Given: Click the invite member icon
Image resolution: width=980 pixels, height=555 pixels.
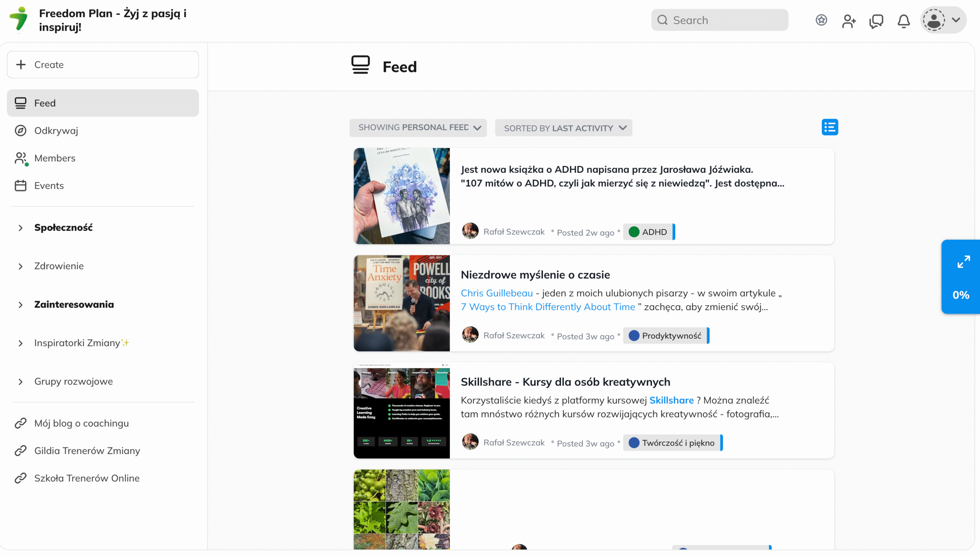Looking at the screenshot, I should [x=848, y=21].
